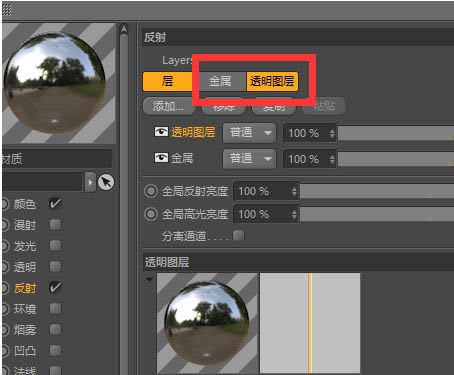Click the 全局高光亮度 animation radio dot
The width and height of the screenshot is (454, 375).
pos(151,214)
